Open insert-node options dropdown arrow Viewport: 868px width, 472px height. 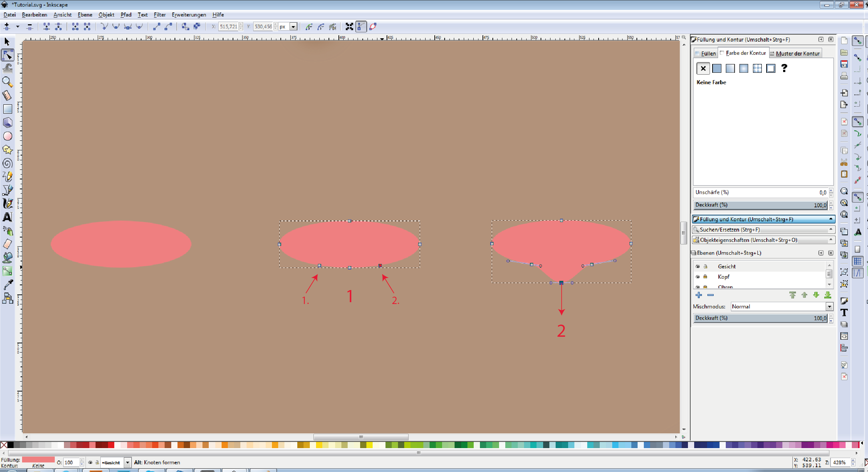17,26
